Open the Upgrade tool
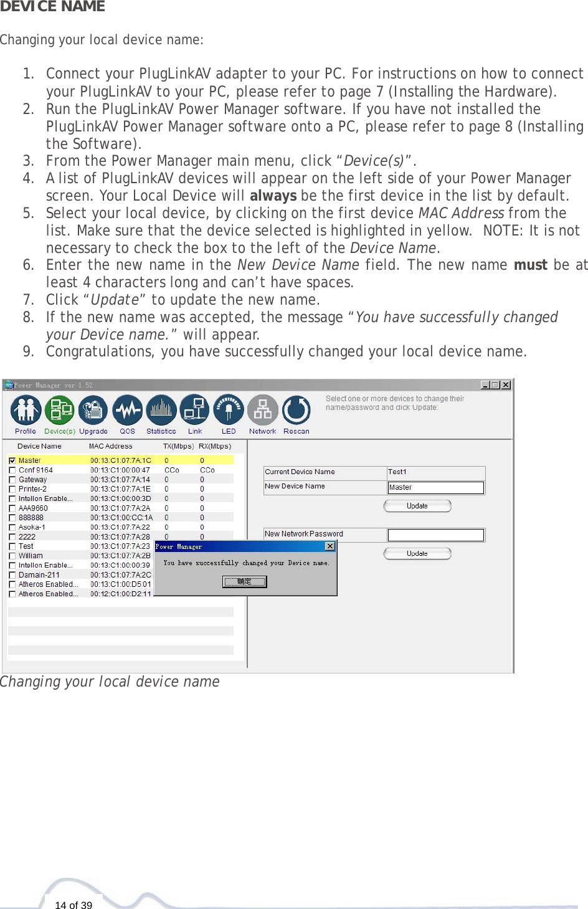Image resolution: width=588 pixels, height=909 pixels. pos(93,410)
